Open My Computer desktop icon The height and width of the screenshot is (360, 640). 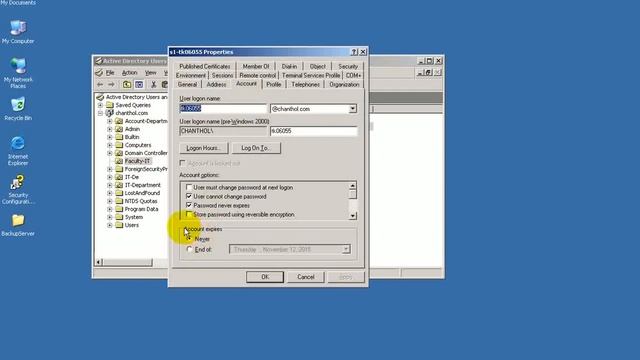[x=18, y=32]
